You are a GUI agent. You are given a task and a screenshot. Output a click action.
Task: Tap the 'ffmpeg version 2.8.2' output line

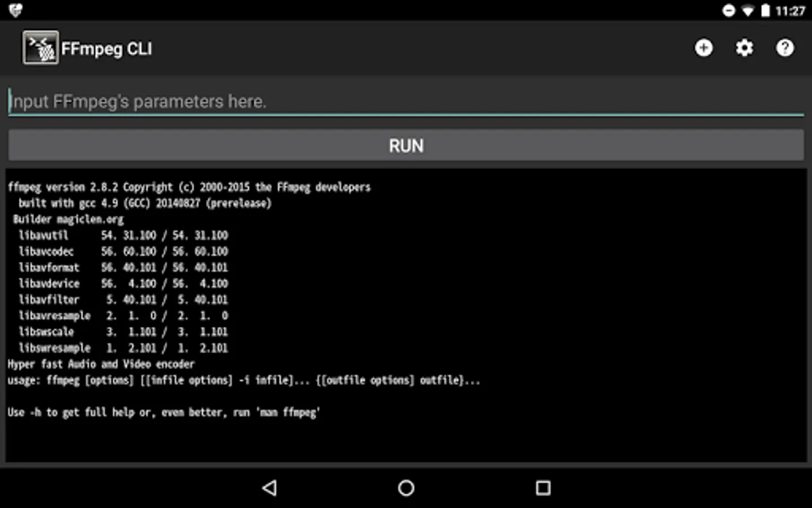click(189, 187)
